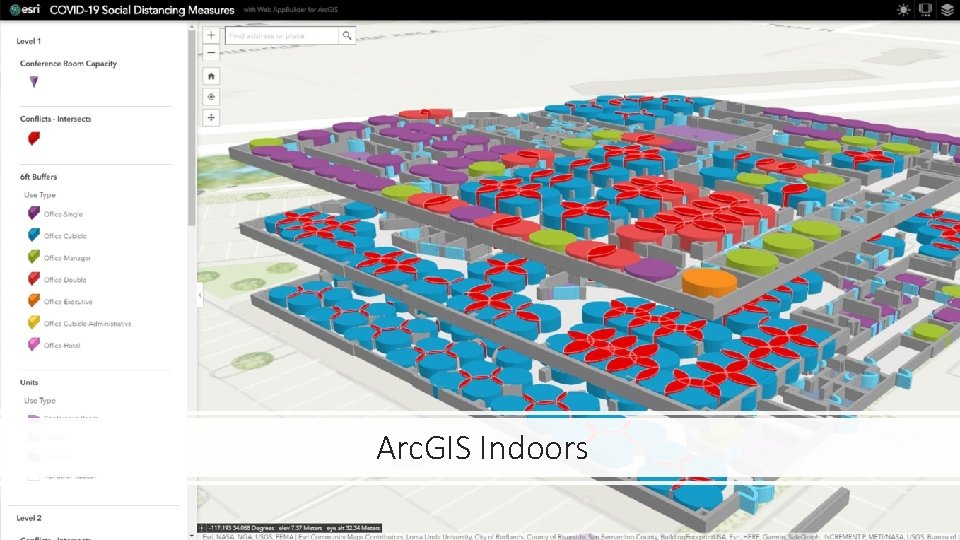Click the Office Manager legend label
The image size is (960, 540).
67,258
